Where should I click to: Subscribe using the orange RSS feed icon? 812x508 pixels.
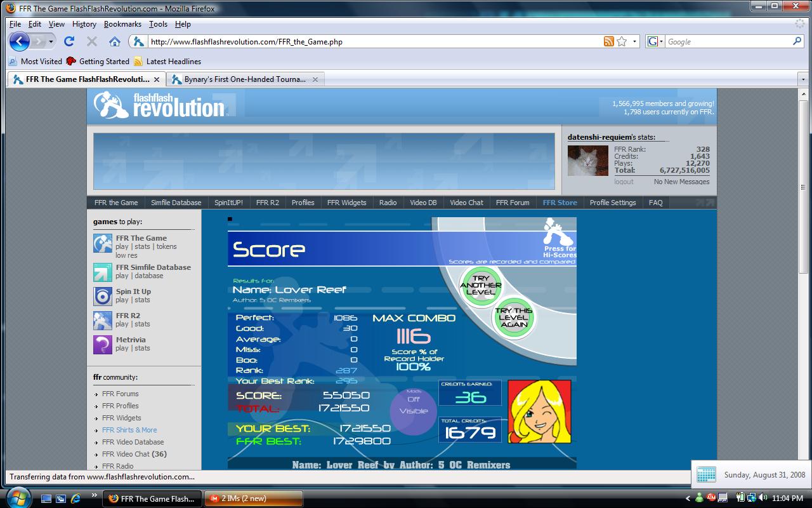608,42
